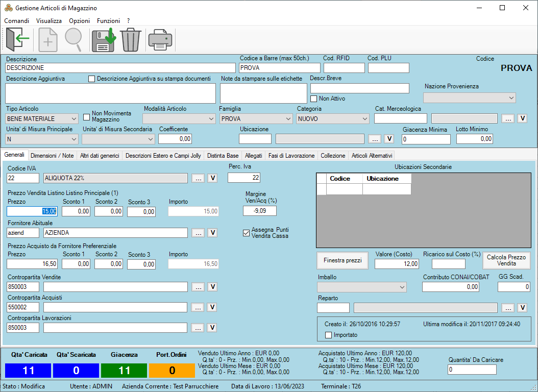The width and height of the screenshot is (538, 392).
Task: Click the new document plus icon
Action: [x=48, y=40]
